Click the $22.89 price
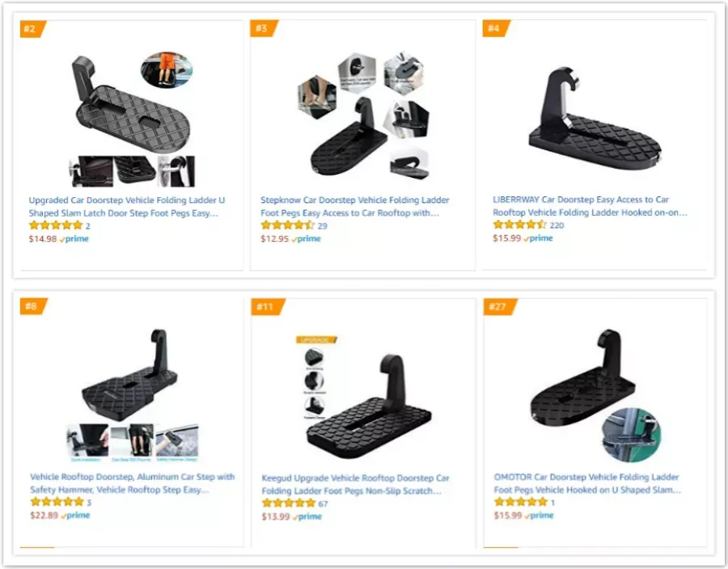 (44, 515)
